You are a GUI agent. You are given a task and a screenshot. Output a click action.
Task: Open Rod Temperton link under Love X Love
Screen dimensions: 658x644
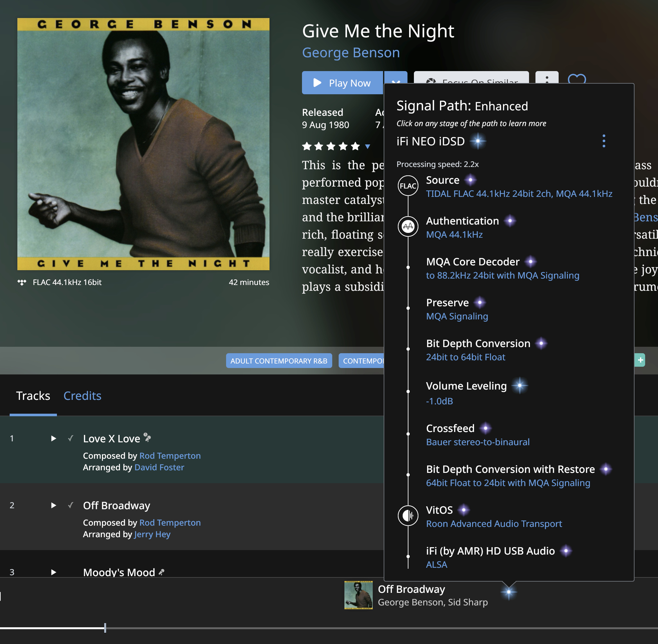(170, 456)
